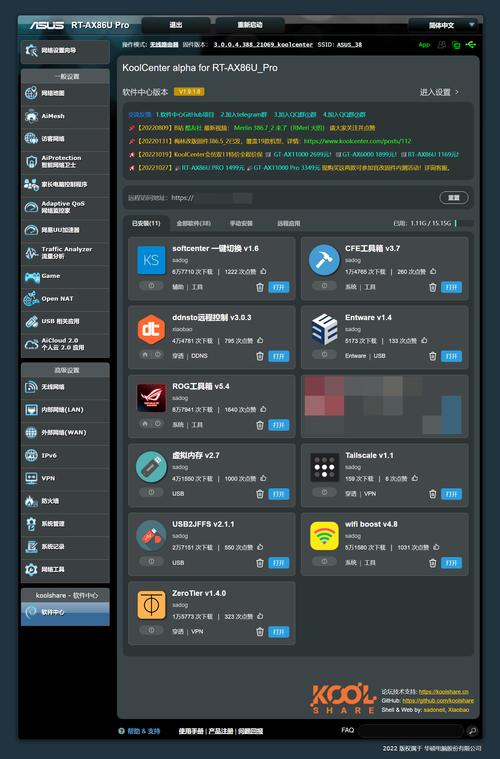This screenshot has height=759, width=500.
Task: Open 网络地图 network map in sidebar
Action: coord(65,93)
